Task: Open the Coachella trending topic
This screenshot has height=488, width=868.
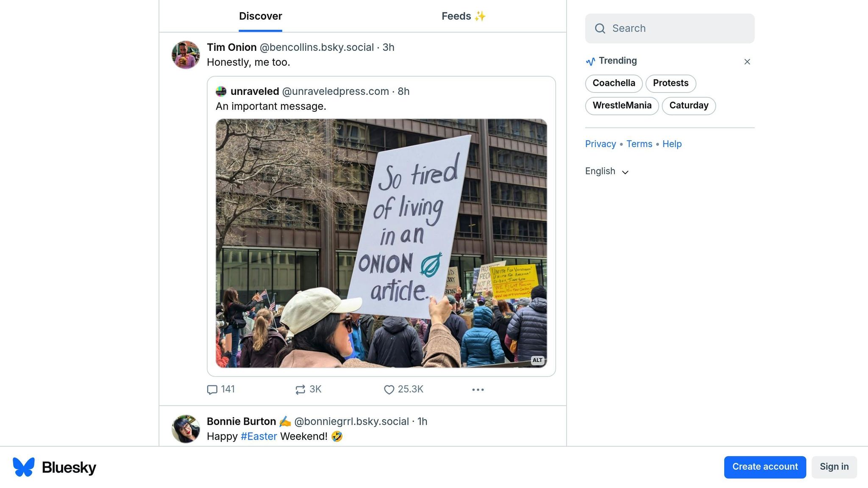Action: point(613,83)
